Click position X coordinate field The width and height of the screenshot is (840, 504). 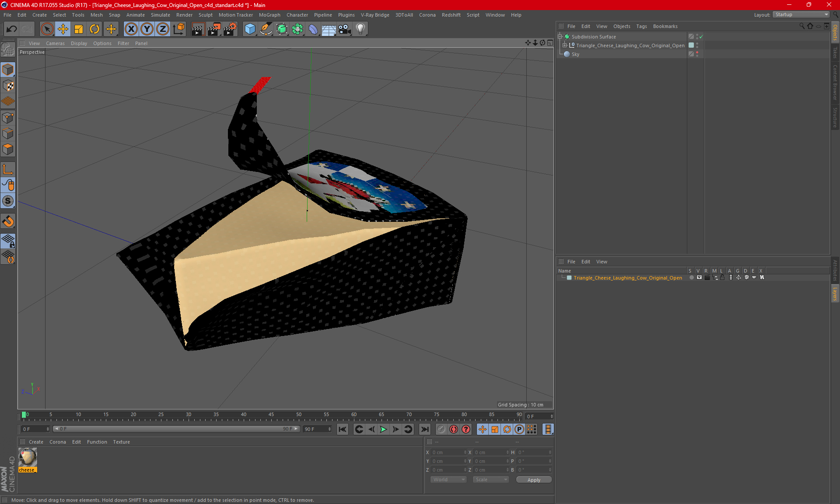[448, 452]
